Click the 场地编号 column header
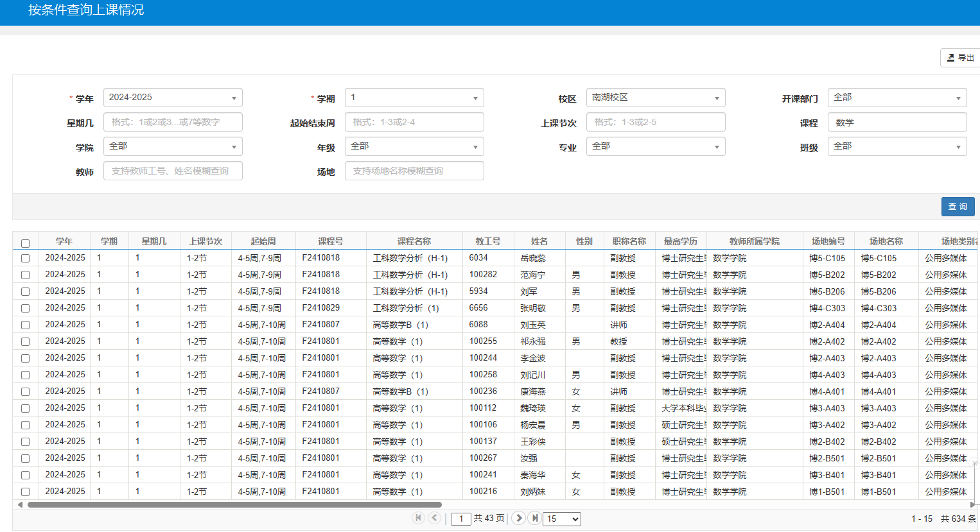This screenshot has height=532, width=980. [828, 241]
